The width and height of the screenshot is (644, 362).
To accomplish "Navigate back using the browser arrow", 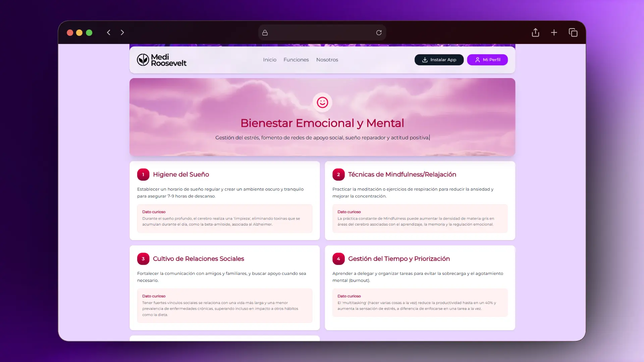I will 109,33.
